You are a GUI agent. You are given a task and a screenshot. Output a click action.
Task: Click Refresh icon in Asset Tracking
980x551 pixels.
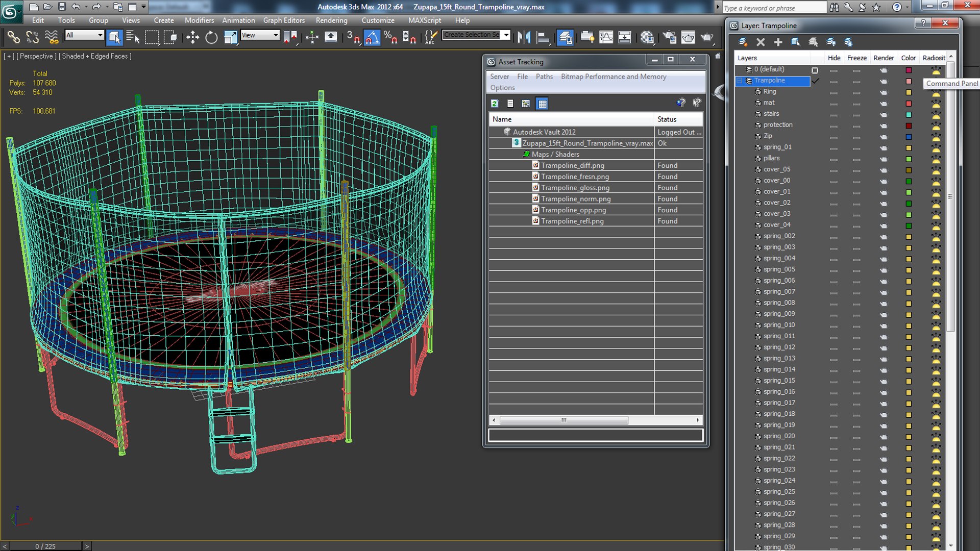(495, 104)
